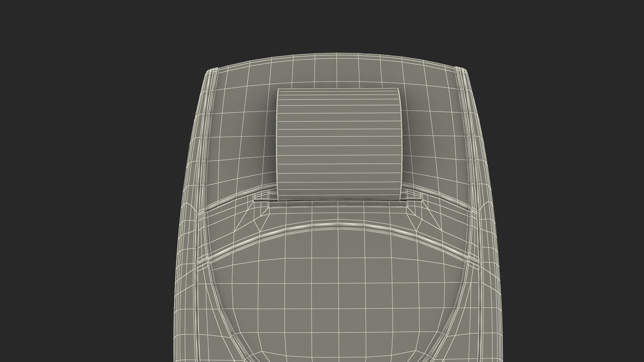Select the striped rectangular block on the model

(339, 145)
